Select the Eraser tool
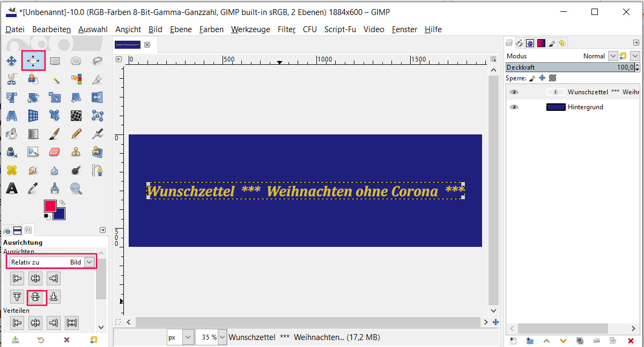The image size is (644, 347). [x=55, y=152]
